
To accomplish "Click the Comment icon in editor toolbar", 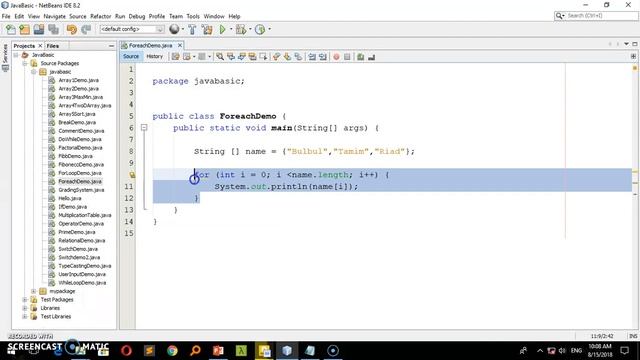I will pyautogui.click(x=360, y=57).
